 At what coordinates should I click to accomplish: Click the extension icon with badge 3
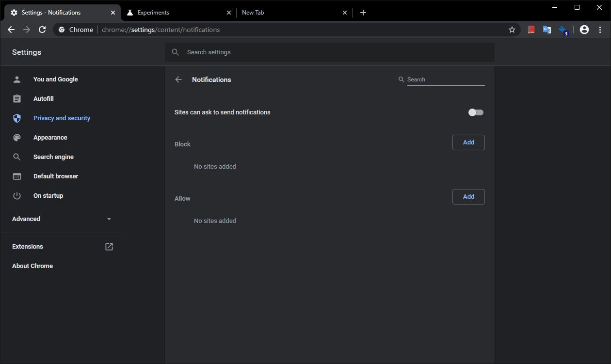click(x=563, y=30)
